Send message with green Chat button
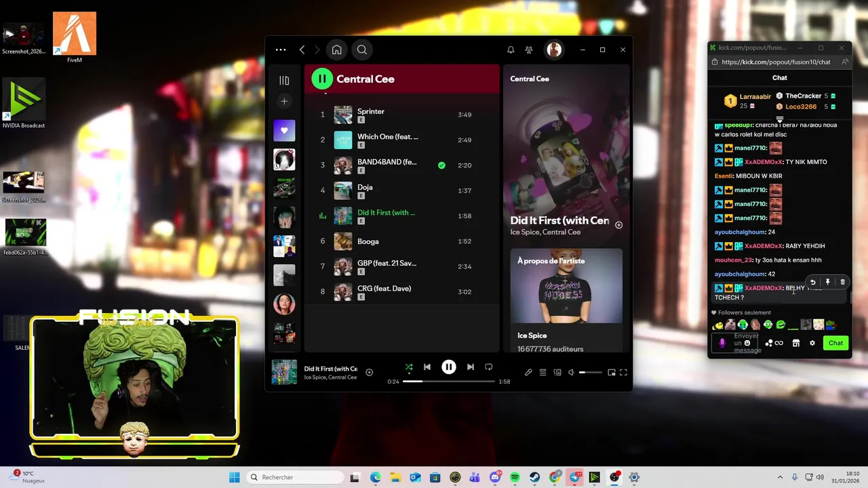The width and height of the screenshot is (868, 488). pos(835,343)
